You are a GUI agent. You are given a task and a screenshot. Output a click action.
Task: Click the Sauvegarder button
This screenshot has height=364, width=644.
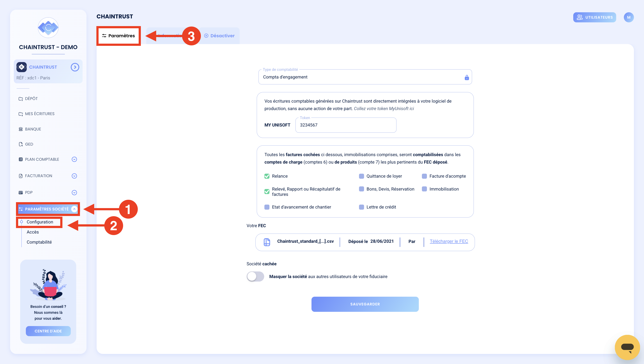point(365,304)
